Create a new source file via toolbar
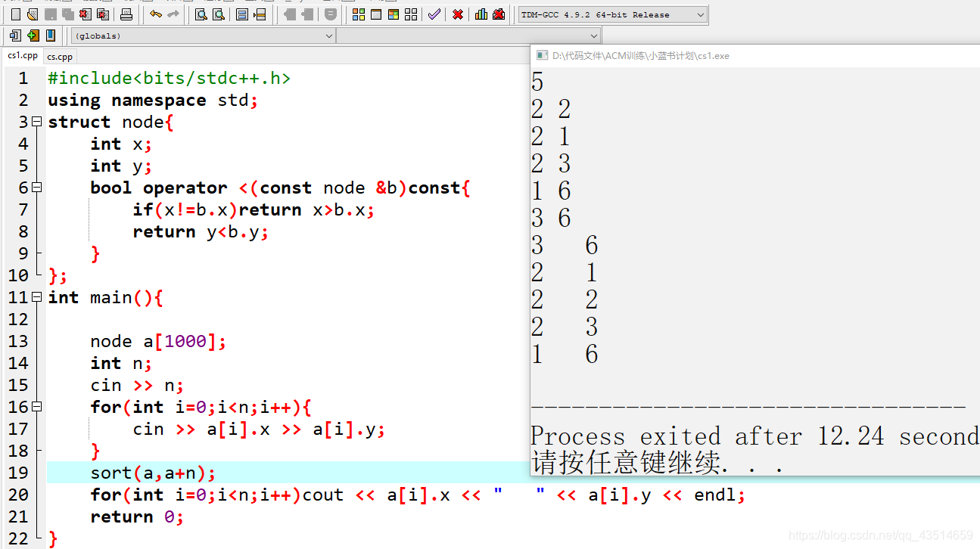This screenshot has width=980, height=549. (15, 14)
